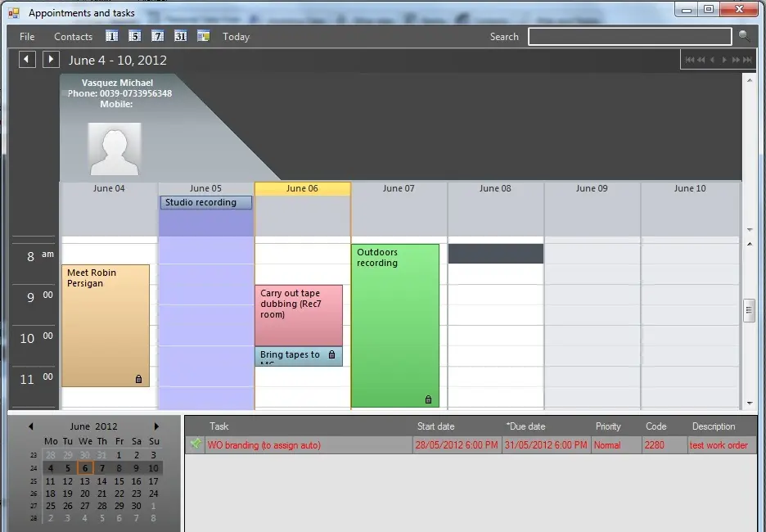This screenshot has height=532, width=766.
Task: Switch to the 31-day month view
Action: pyautogui.click(x=181, y=36)
